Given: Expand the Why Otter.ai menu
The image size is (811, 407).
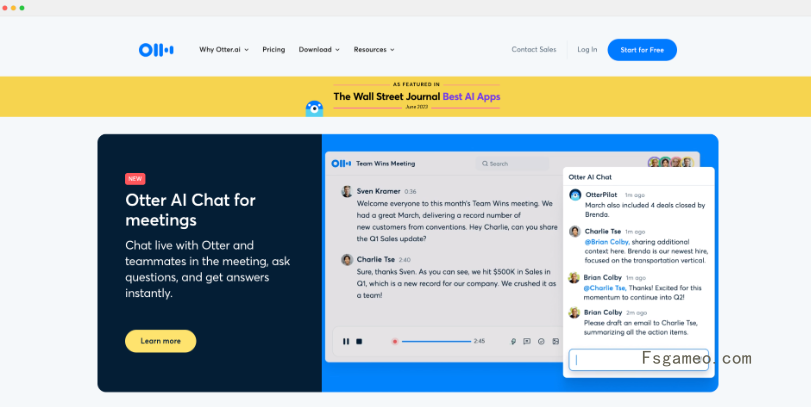Looking at the screenshot, I should [x=224, y=50].
